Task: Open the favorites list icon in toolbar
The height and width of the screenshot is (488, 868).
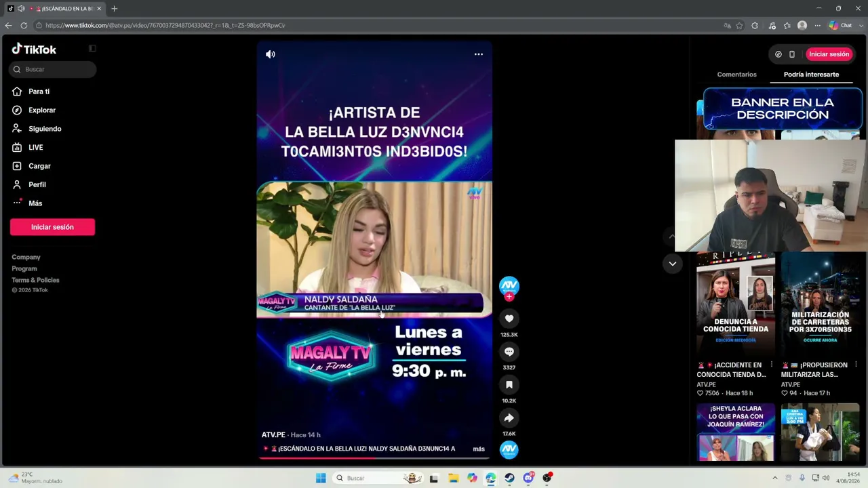Action: pyautogui.click(x=787, y=25)
